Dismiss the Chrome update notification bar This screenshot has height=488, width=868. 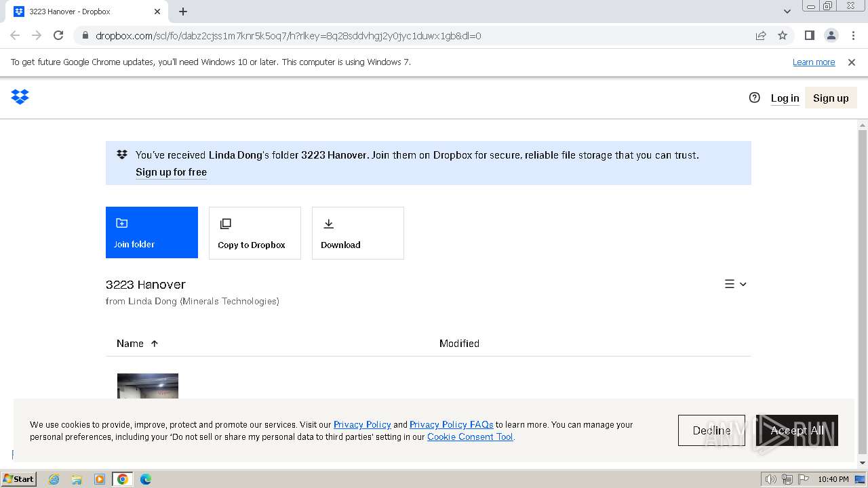tap(852, 62)
